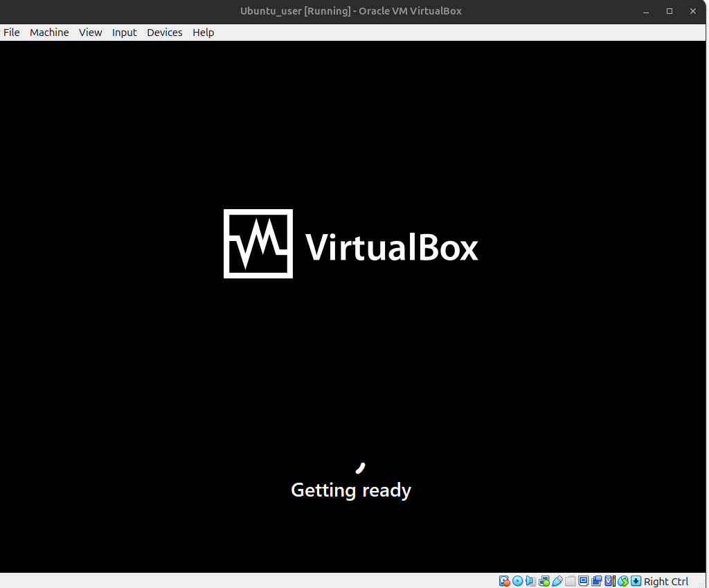Click the recording status icon
Screen dimensions: 709x588
[596, 581]
